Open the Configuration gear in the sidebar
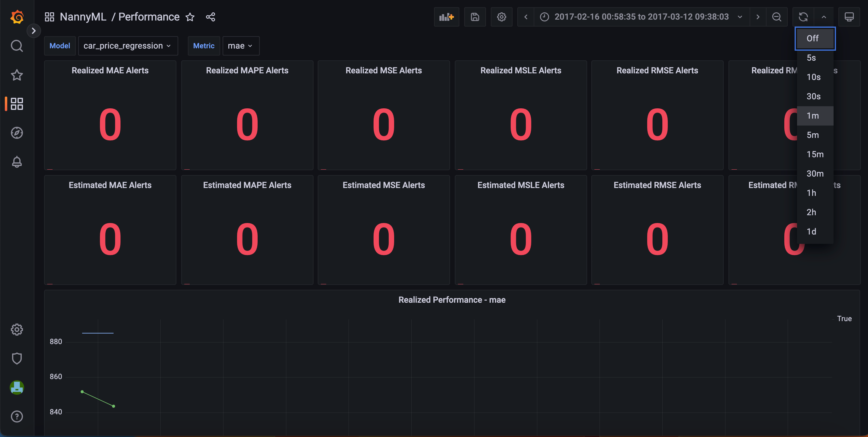This screenshot has width=868, height=437. click(x=17, y=329)
